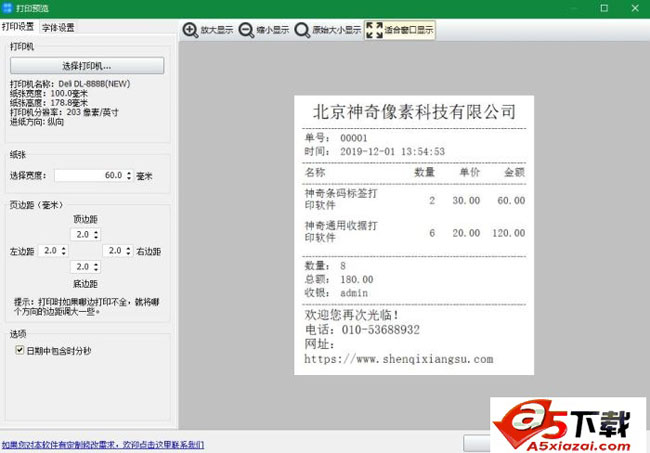Click the 神奇通用收据打印软件 item row
The image size is (650, 453).
[415, 232]
